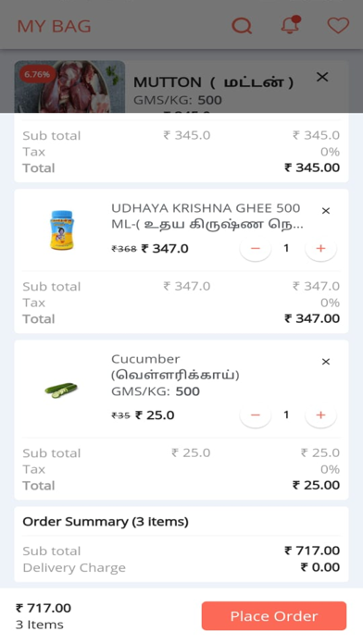Screen dimensions: 363x644
Task: Decrease Cucumber quantity with minus
Action: click(256, 415)
